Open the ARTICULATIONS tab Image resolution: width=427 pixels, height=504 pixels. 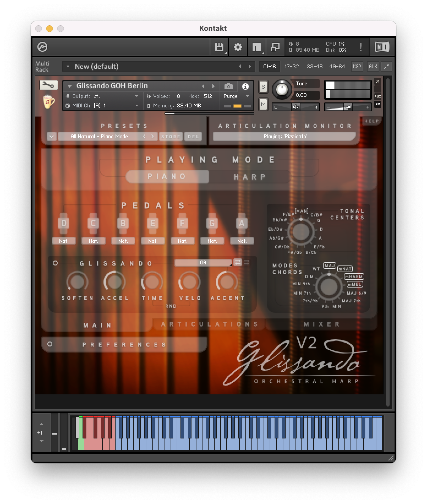(x=209, y=324)
